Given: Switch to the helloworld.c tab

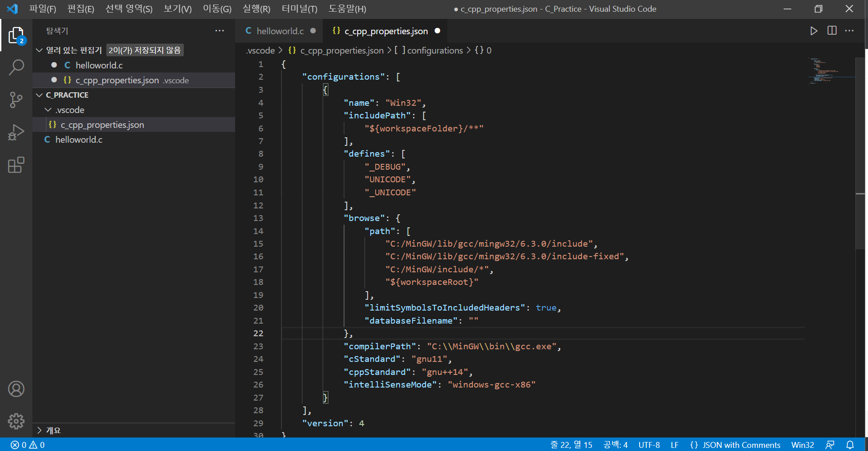Looking at the screenshot, I should pos(279,31).
